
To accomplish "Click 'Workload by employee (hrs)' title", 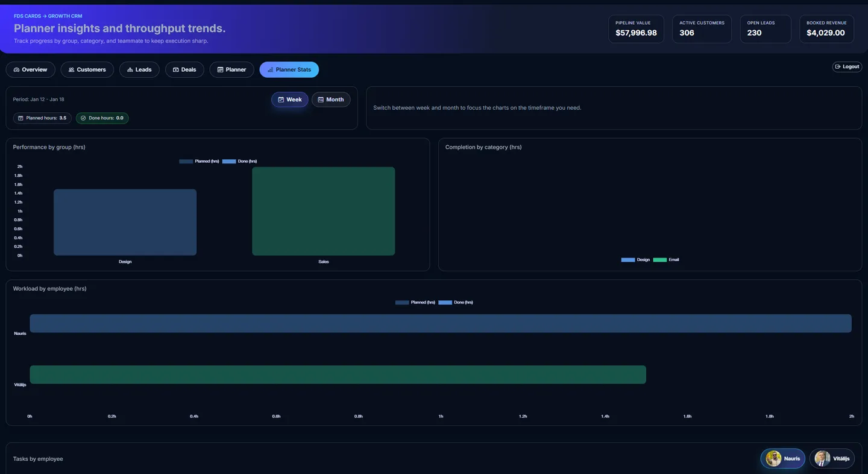I will 49,289.
